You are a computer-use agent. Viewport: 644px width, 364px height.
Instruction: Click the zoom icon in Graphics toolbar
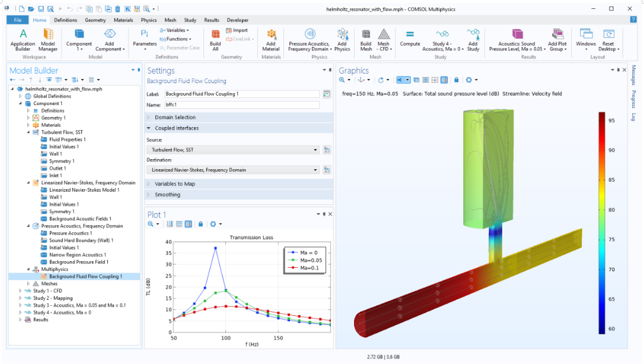[342, 80]
